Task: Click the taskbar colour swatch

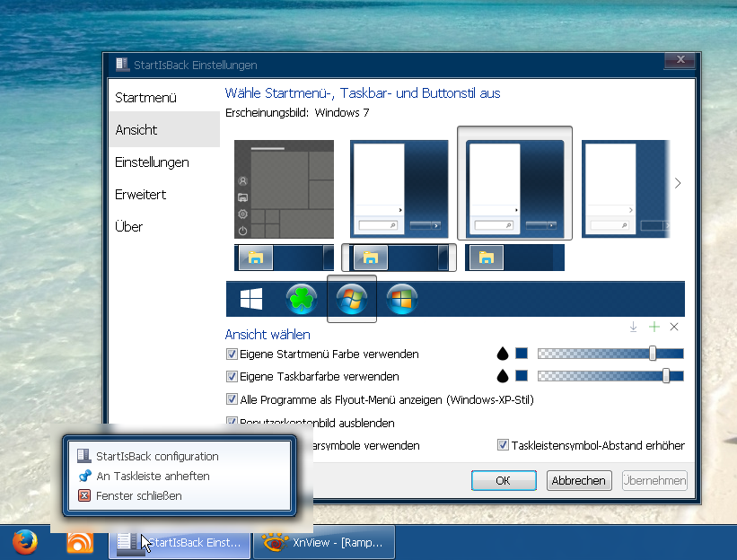Action: (522, 376)
